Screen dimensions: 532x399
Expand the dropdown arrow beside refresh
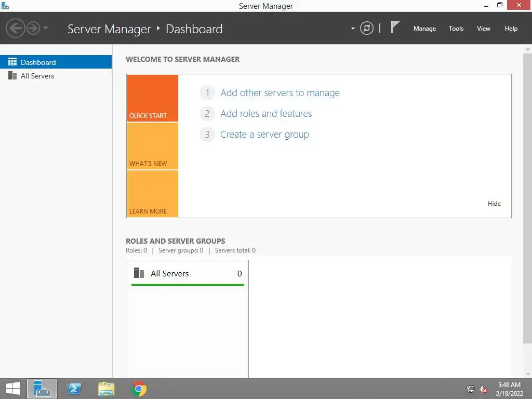353,29
